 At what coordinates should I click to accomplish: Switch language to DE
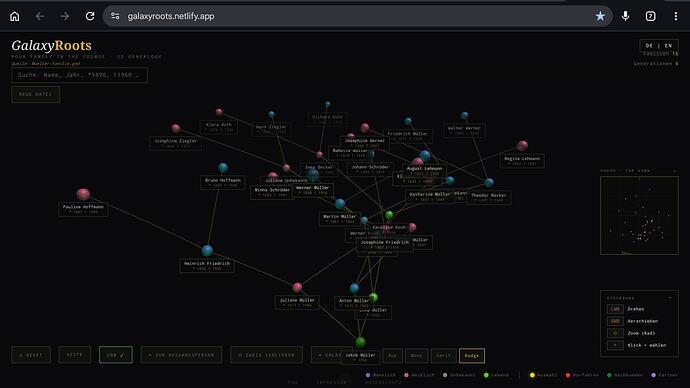(649, 46)
